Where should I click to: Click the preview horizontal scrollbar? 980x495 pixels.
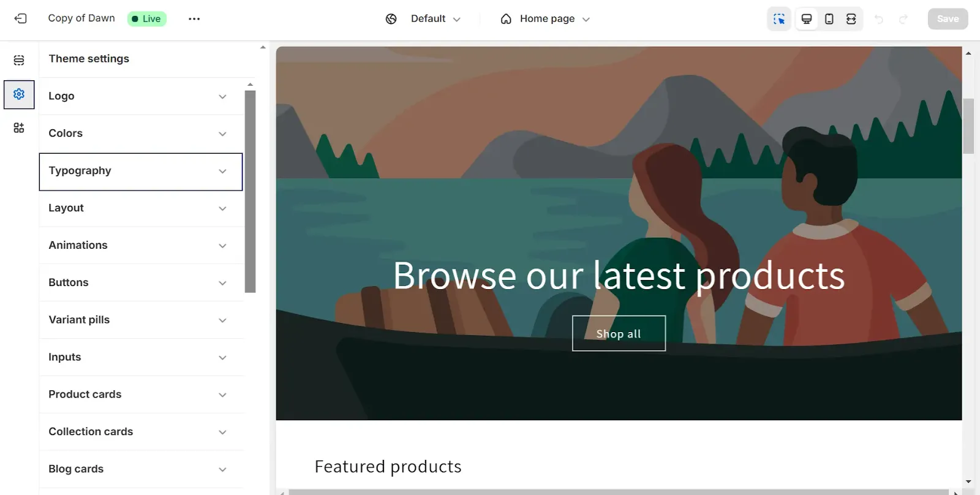pos(619,492)
